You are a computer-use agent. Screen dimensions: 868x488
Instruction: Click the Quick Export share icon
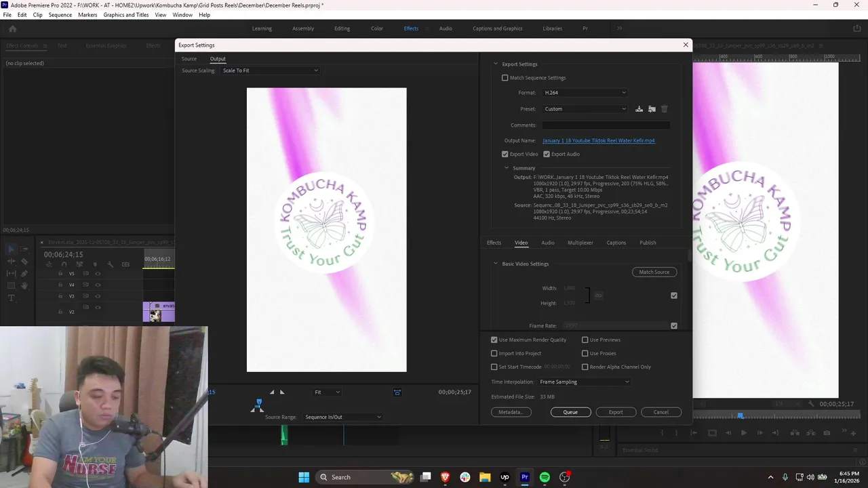click(856, 28)
